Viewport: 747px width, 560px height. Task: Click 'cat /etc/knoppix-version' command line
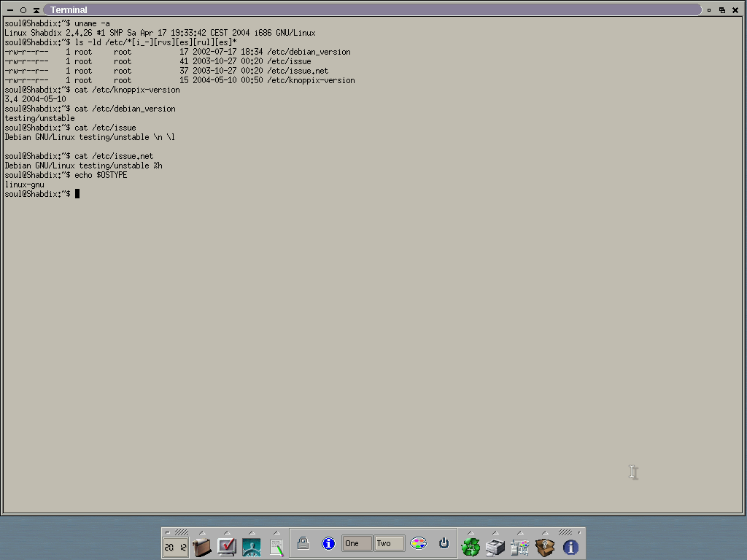pos(92,90)
